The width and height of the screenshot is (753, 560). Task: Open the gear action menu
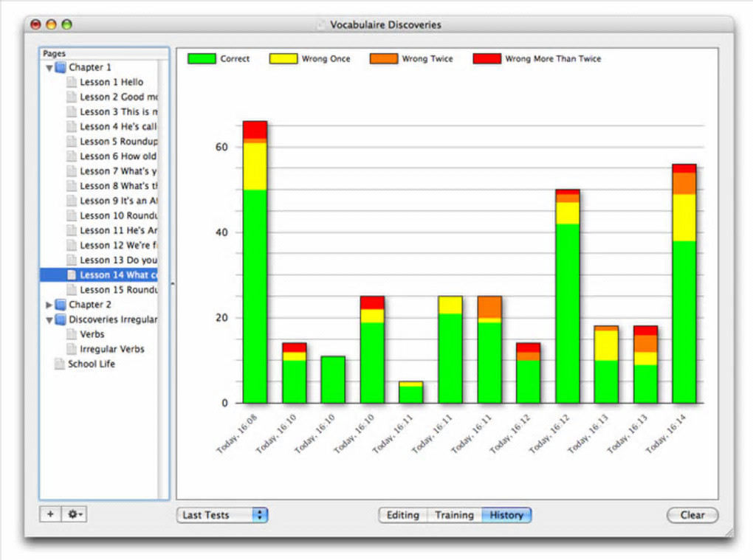(75, 514)
